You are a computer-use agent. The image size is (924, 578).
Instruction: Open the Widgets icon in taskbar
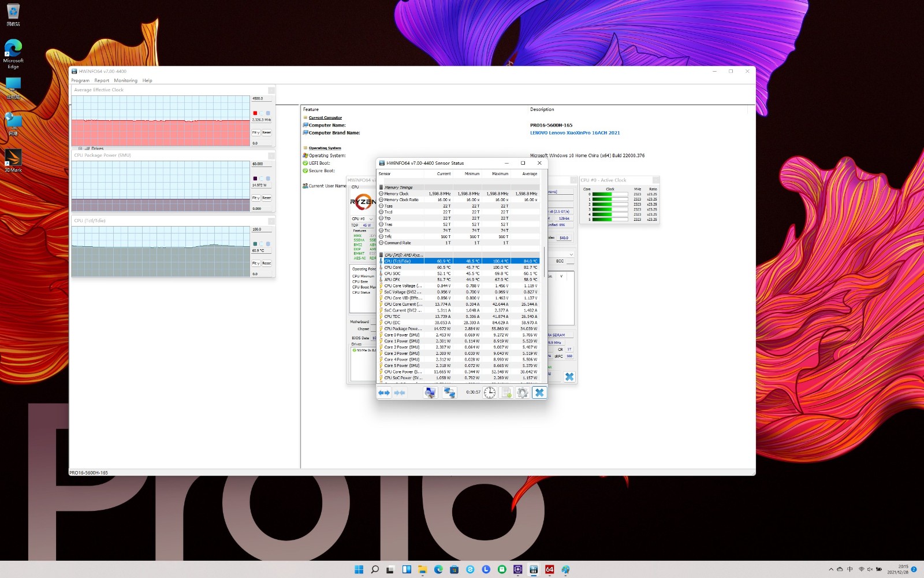tap(407, 569)
